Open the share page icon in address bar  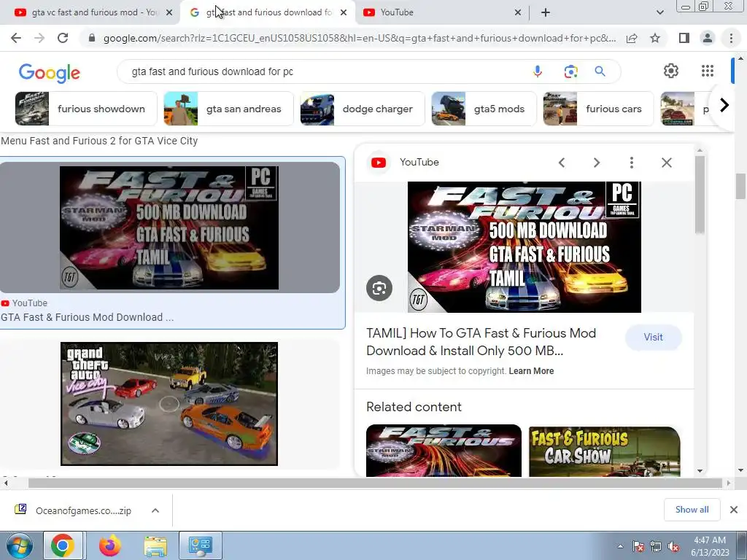[x=632, y=38]
